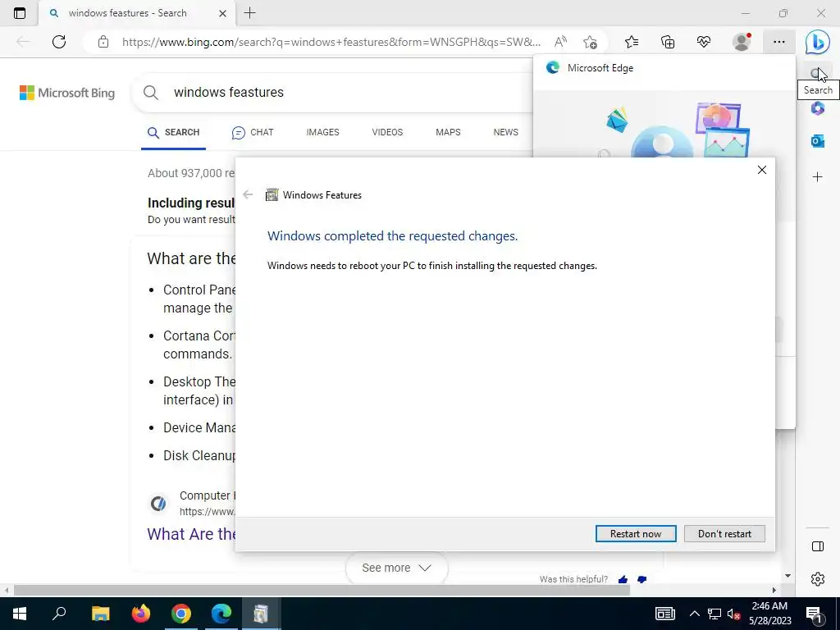Image resolution: width=840 pixels, height=630 pixels.
Task: Go back in Windows Features dialog
Action: (x=248, y=194)
